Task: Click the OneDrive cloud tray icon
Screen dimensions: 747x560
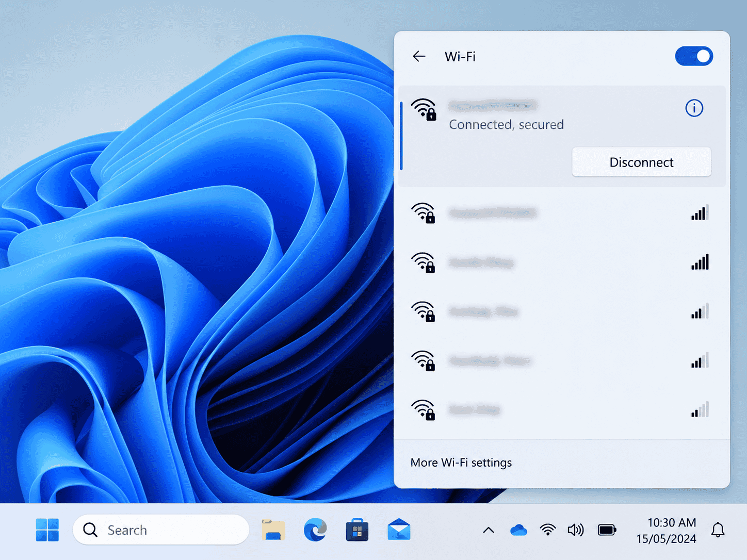Action: click(518, 530)
